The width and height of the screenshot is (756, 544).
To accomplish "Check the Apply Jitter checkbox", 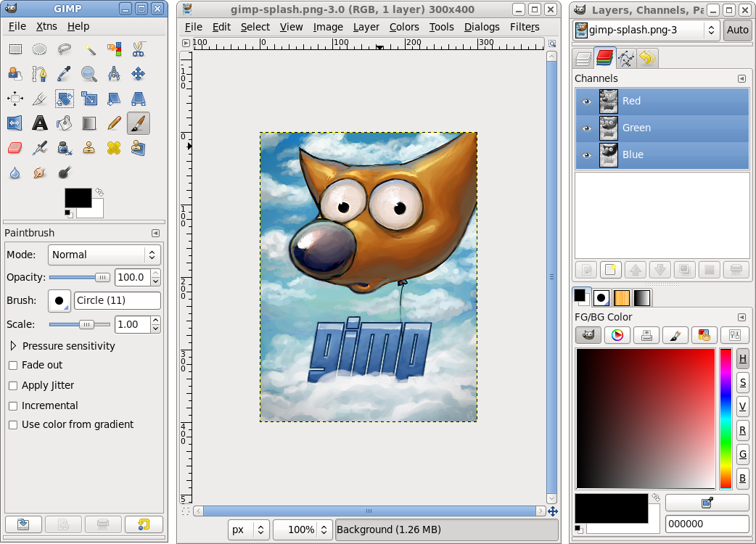I will pos(12,385).
